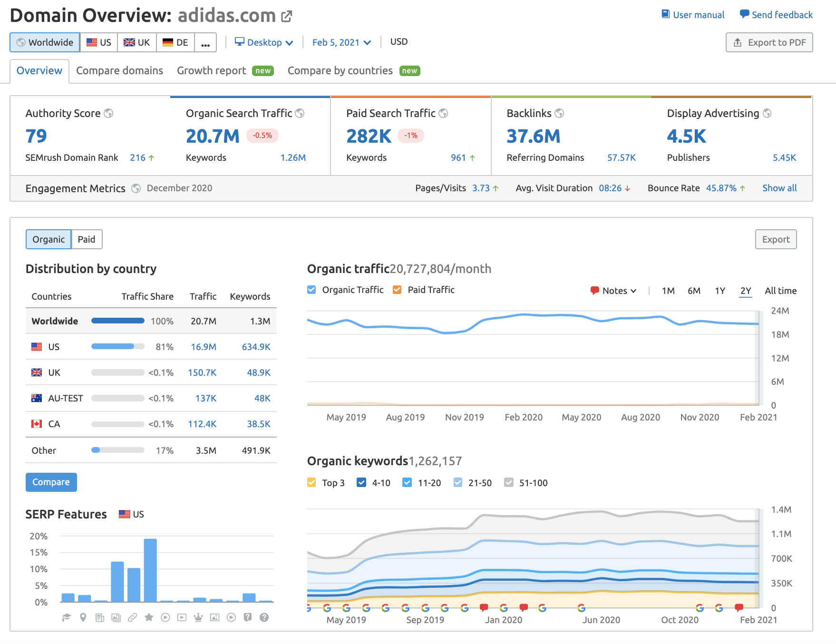This screenshot has height=644, width=836.
Task: Click the US traffic share bar
Action: (117, 347)
